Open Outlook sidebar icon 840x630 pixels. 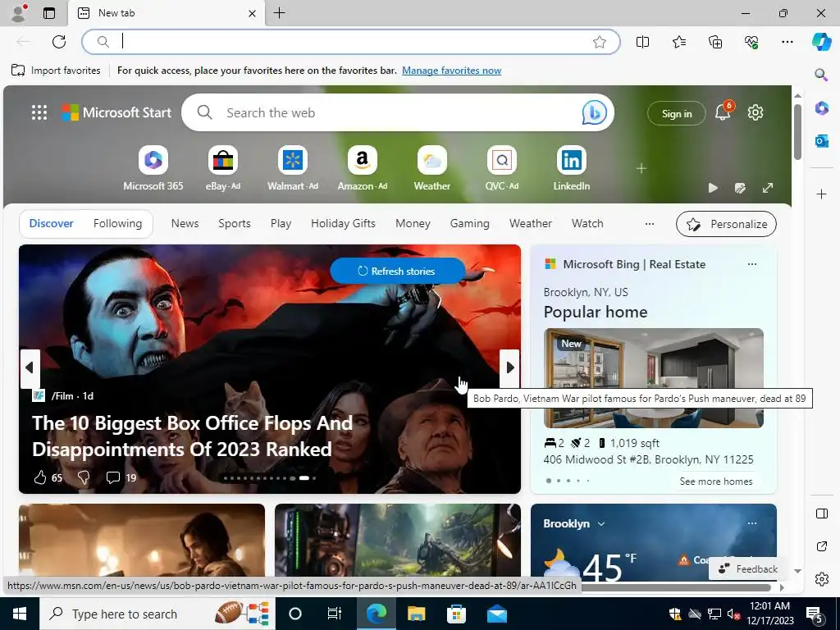click(x=821, y=141)
